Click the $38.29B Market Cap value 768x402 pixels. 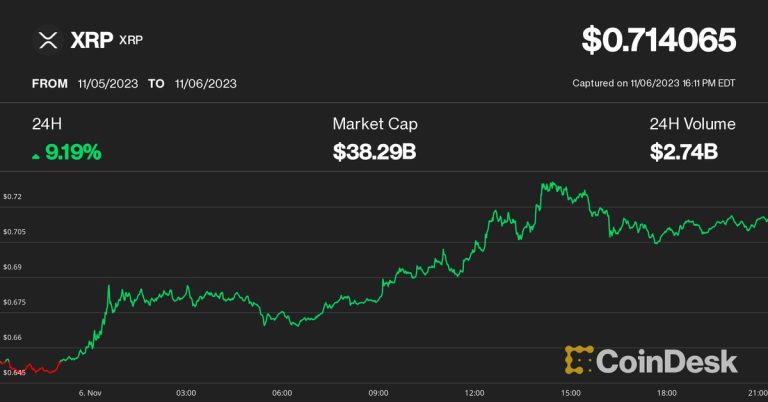(x=375, y=154)
